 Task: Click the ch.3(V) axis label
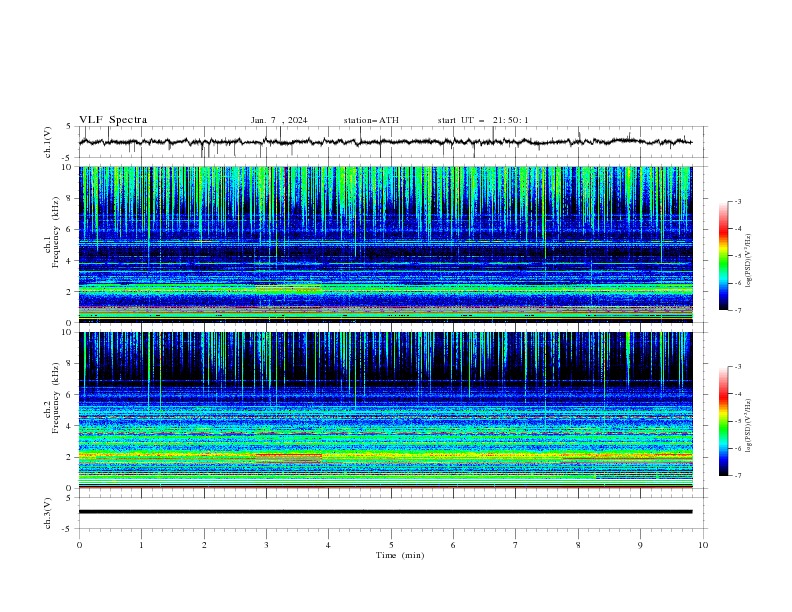coord(48,513)
